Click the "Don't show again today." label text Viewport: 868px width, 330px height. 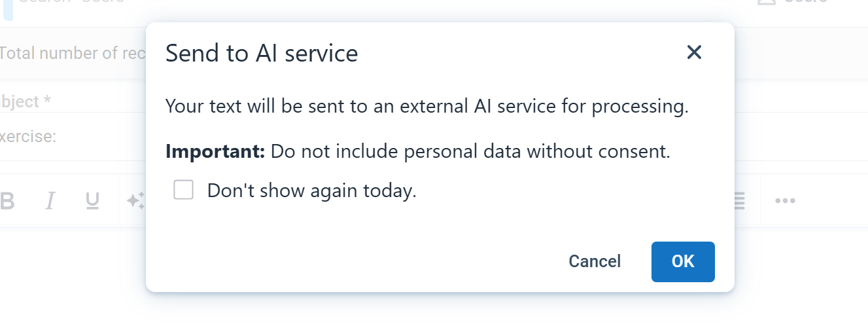click(311, 191)
